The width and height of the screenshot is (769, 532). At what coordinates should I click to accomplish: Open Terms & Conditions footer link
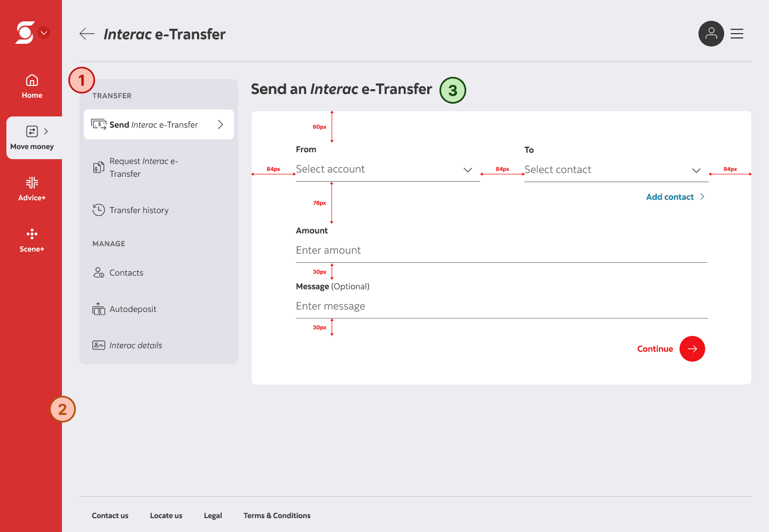pos(277,515)
